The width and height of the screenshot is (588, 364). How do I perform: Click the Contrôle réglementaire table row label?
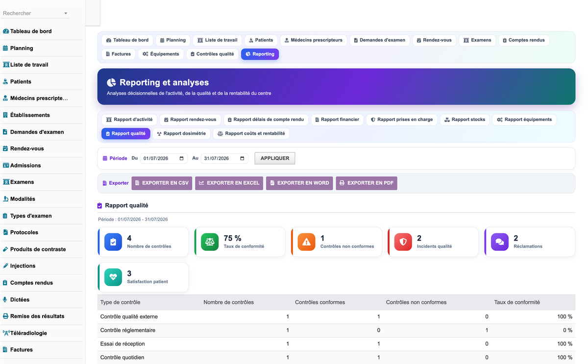point(128,330)
